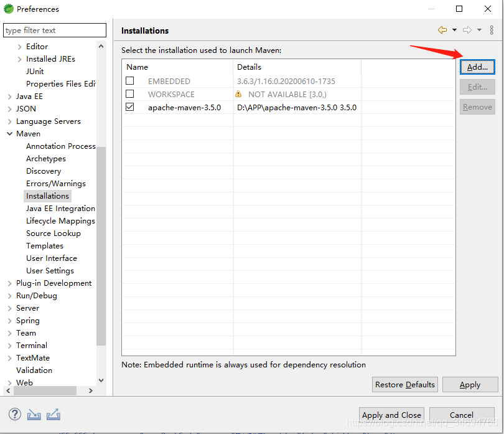This screenshot has height=434, width=504.
Task: Expand the Java EE node
Action: [x=9, y=97]
